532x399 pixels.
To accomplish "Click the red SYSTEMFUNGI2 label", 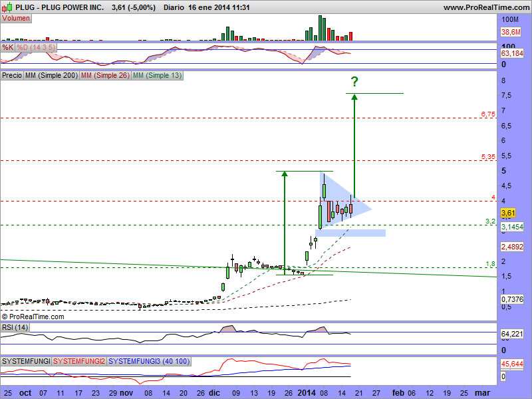I will coord(79,361).
